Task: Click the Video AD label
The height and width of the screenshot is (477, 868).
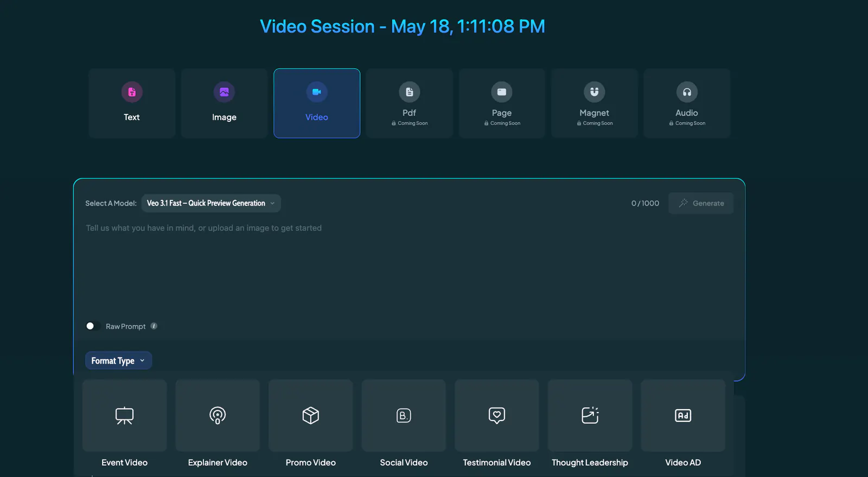Action: (x=683, y=462)
